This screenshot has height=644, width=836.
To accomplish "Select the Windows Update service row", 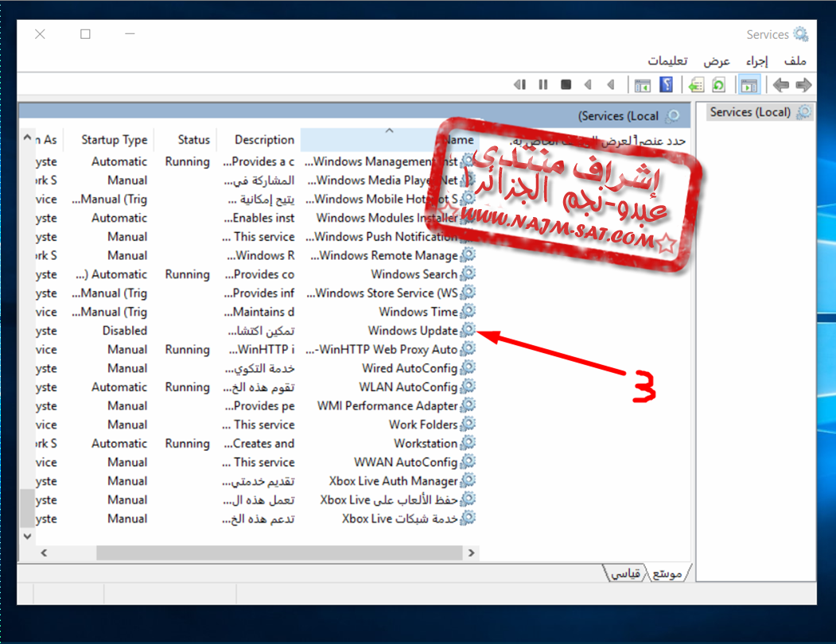I will pos(412,331).
